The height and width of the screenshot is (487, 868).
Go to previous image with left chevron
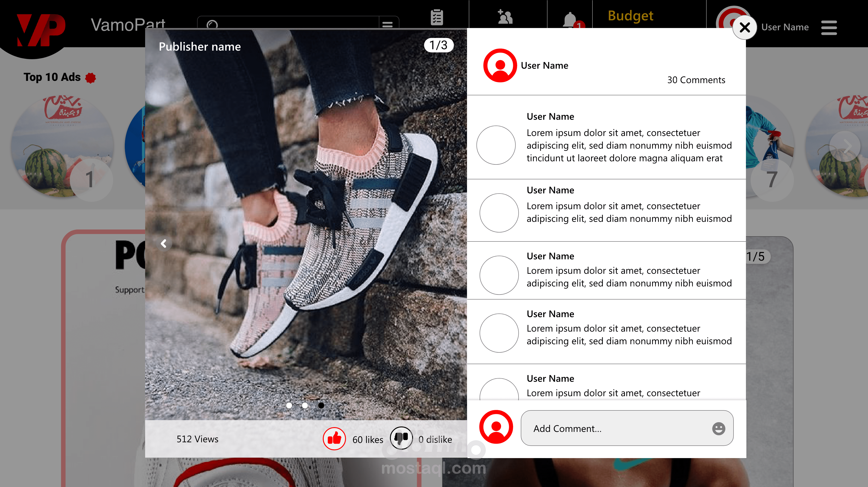tap(164, 243)
